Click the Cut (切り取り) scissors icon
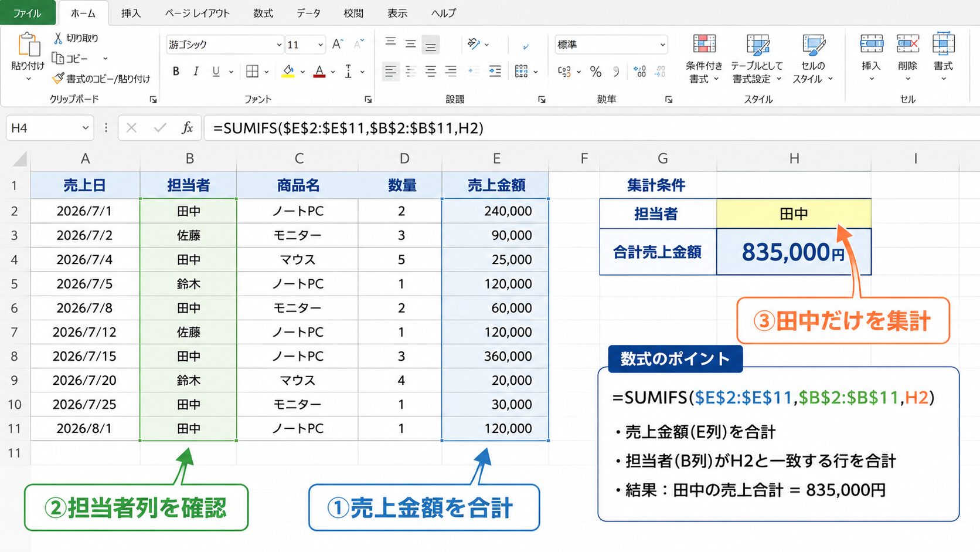Viewport: 980px width, 552px height. pos(58,38)
